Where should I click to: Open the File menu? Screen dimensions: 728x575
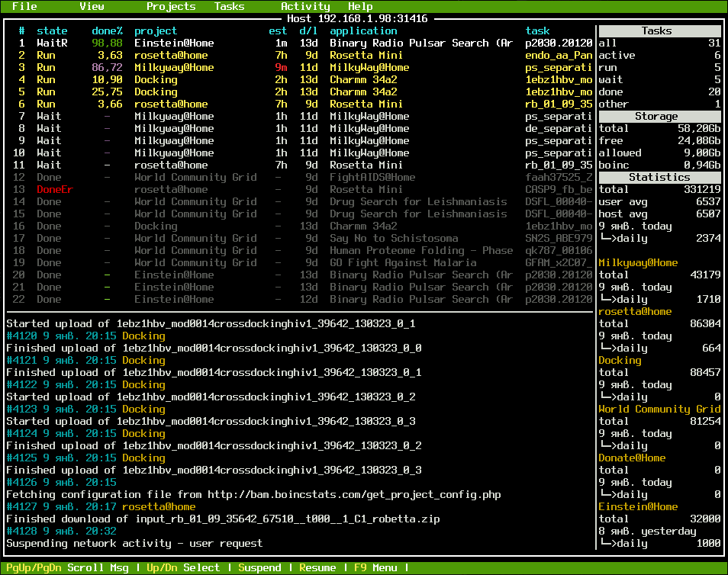click(x=24, y=7)
